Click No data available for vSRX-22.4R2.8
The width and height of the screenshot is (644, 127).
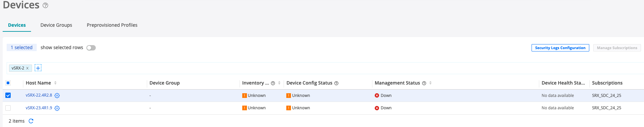point(558,96)
